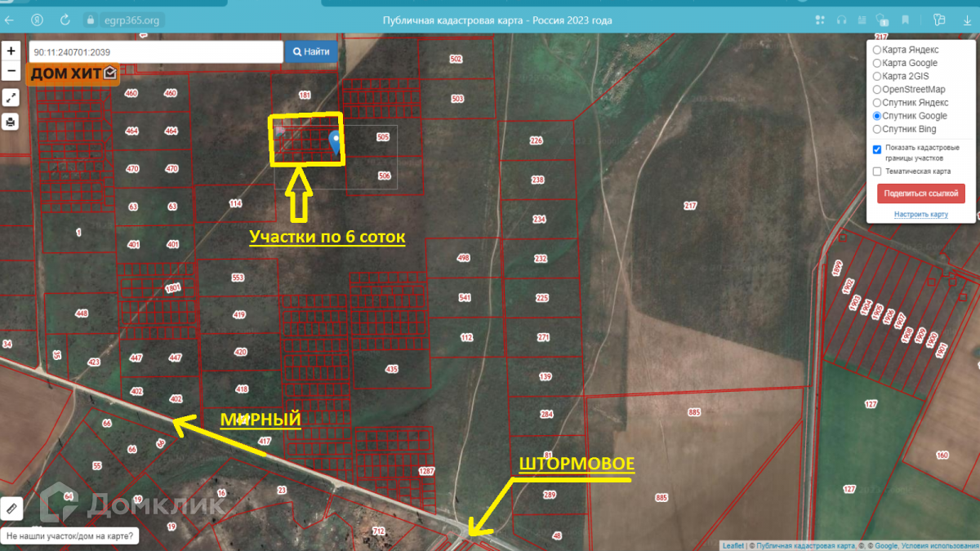Select parcel labeled 498

coord(464,258)
